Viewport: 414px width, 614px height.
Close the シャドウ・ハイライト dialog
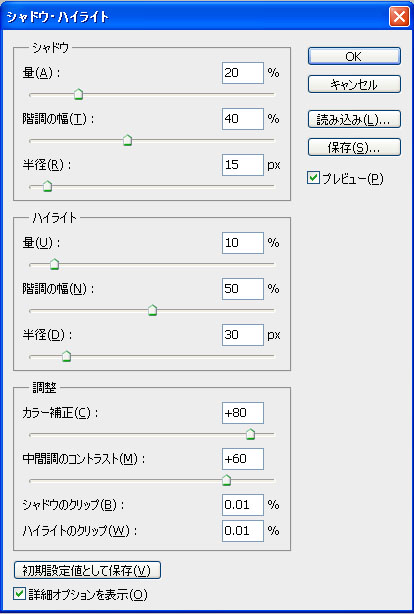tap(399, 17)
